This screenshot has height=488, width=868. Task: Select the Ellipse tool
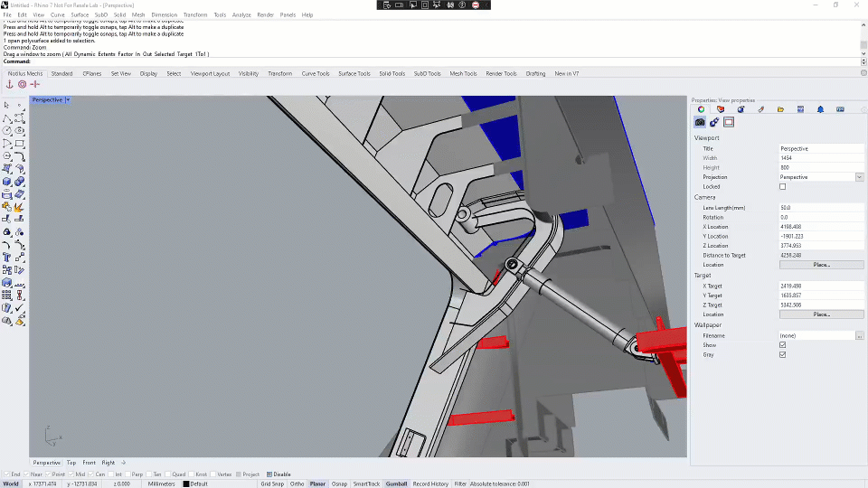19,131
